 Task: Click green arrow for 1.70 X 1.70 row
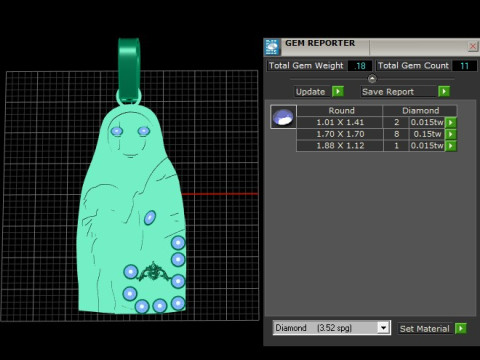coord(451,134)
